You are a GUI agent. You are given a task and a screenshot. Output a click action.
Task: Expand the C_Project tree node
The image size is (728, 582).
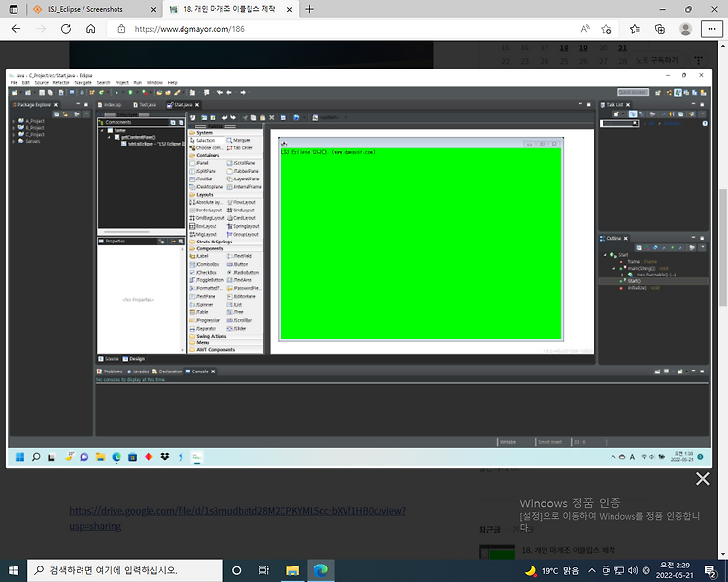pos(13,134)
